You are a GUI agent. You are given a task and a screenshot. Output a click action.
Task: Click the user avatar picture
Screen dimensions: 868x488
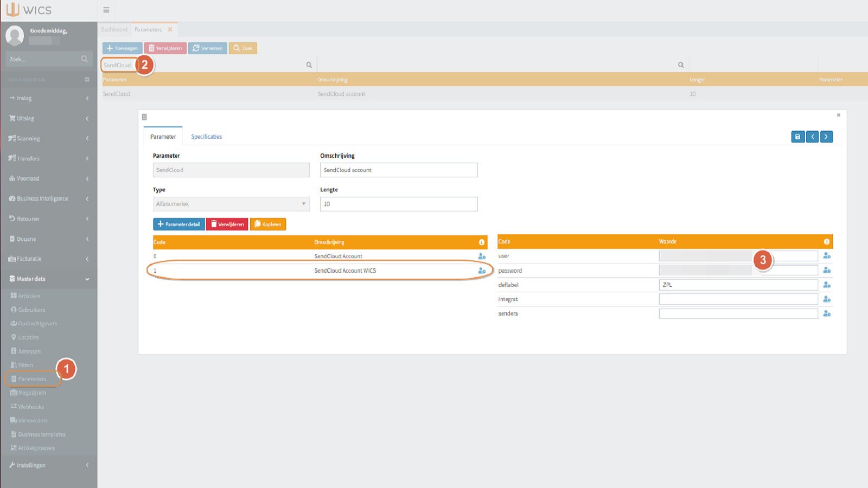coord(15,36)
